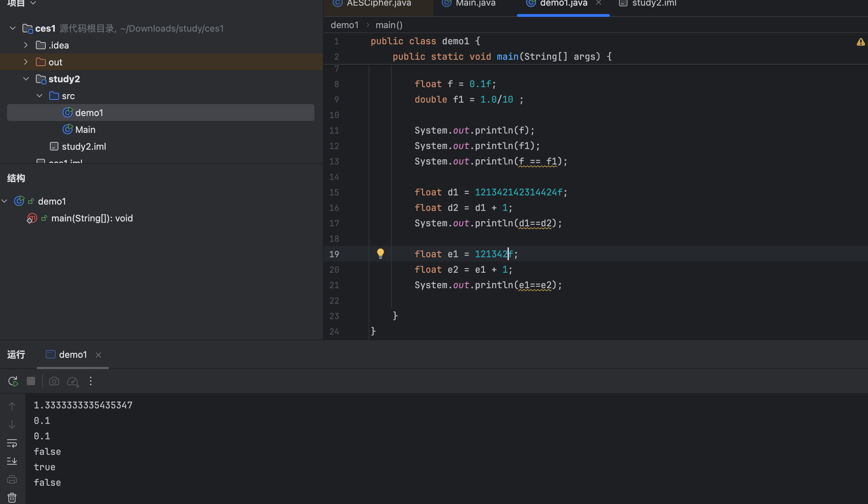Click the profiler speedometer icon

[72, 381]
